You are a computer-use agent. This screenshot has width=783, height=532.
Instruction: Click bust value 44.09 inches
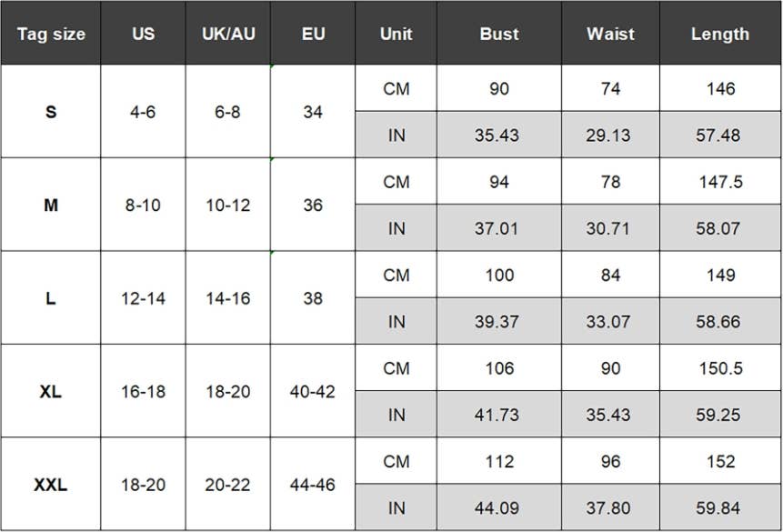tap(497, 507)
